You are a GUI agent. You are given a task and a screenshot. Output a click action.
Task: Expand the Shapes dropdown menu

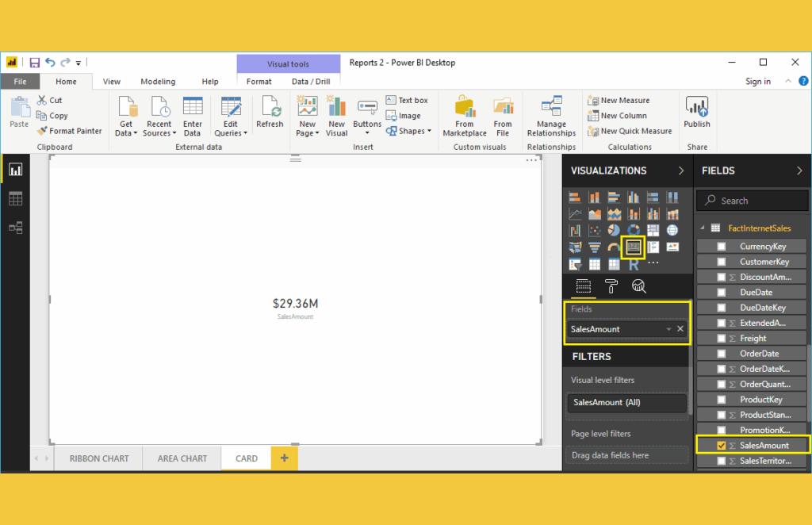[x=409, y=132]
